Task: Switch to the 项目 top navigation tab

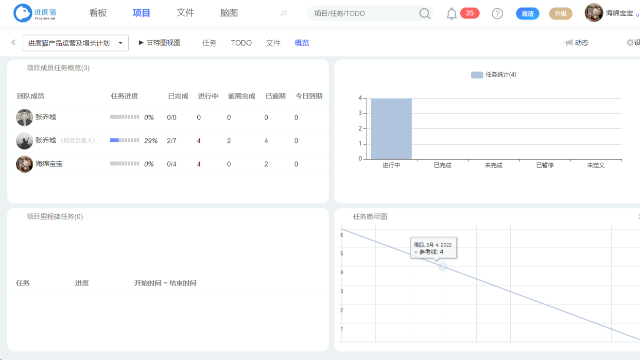Action: (141, 13)
